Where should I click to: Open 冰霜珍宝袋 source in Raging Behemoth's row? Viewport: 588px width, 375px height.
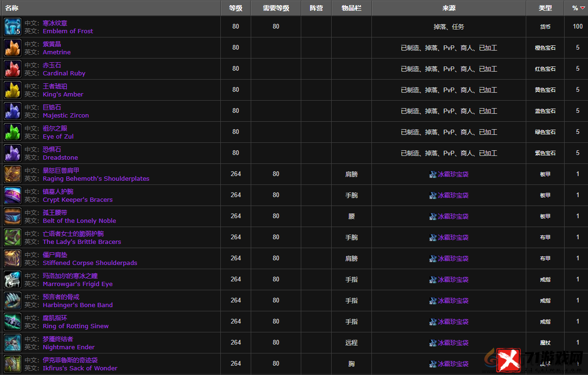(x=453, y=174)
